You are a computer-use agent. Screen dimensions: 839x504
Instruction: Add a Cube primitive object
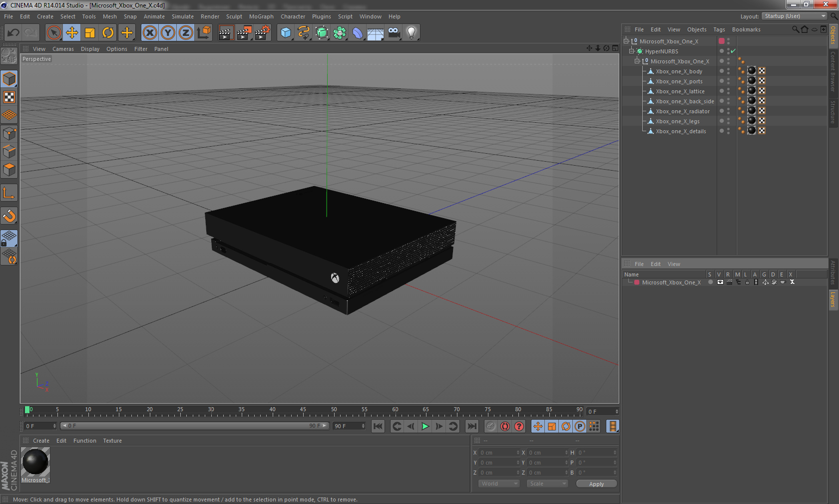tap(286, 33)
